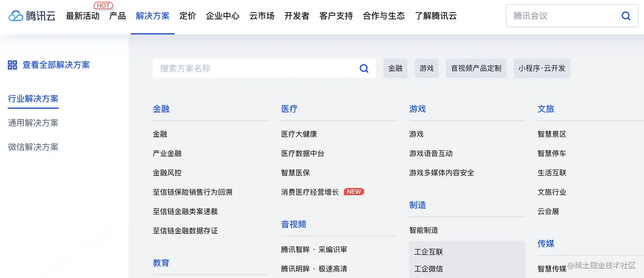This screenshot has height=278, width=644.
Task: Open 至信链金融类案速裁 link
Action: (185, 211)
